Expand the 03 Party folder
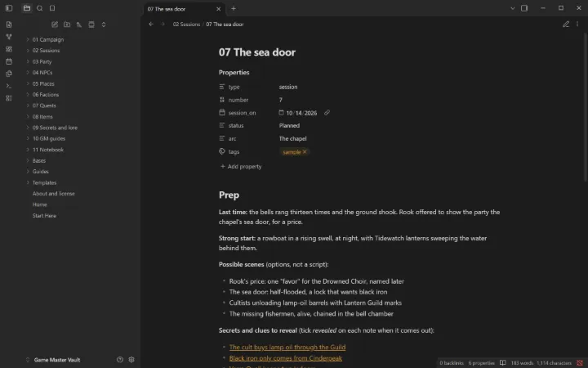 42,61
